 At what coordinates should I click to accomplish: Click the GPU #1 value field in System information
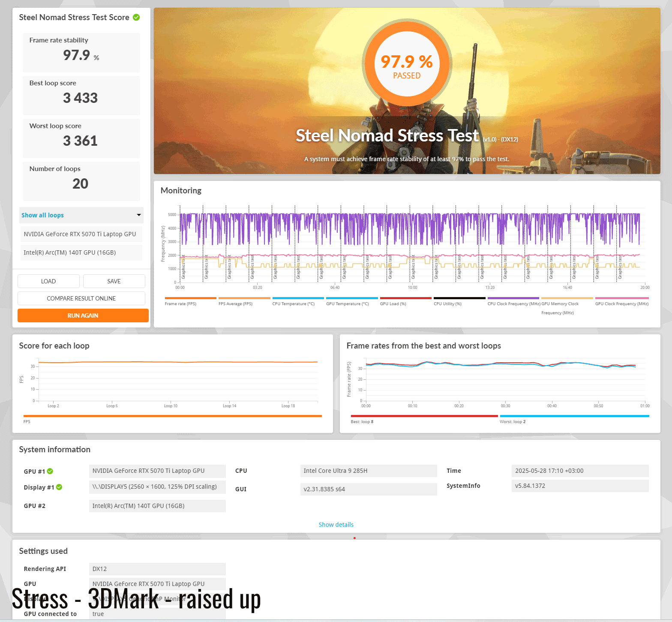click(x=157, y=471)
